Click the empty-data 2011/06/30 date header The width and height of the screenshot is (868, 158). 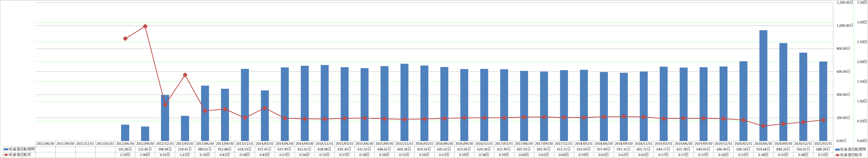point(45,144)
